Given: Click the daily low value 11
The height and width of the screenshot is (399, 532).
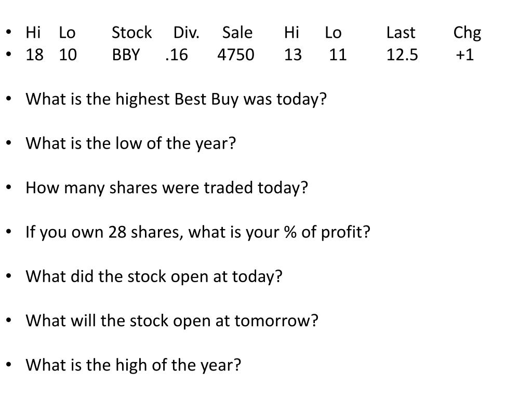Looking at the screenshot, I should point(338,55).
